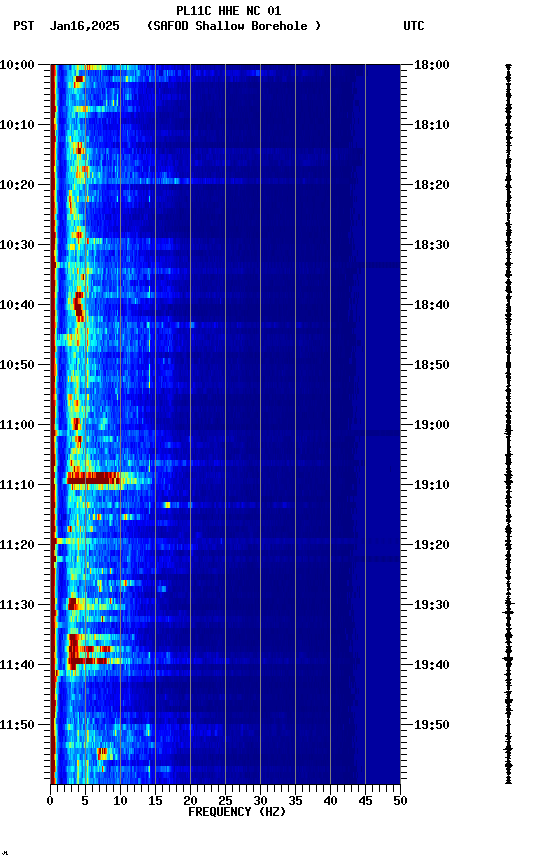Click the '0' frequency axis label

coord(50,801)
